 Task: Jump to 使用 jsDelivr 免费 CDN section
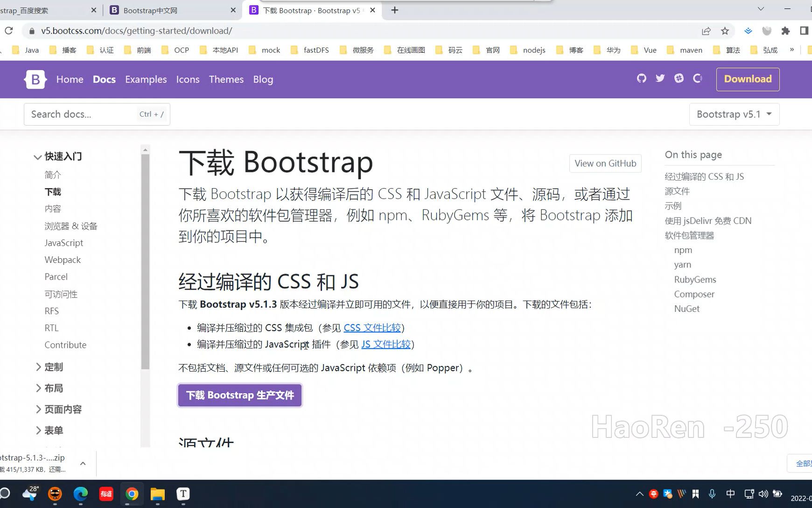(708, 221)
